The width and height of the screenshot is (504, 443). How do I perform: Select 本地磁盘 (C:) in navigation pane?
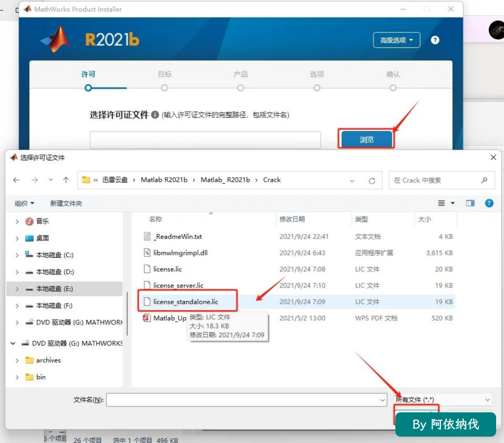(x=55, y=255)
